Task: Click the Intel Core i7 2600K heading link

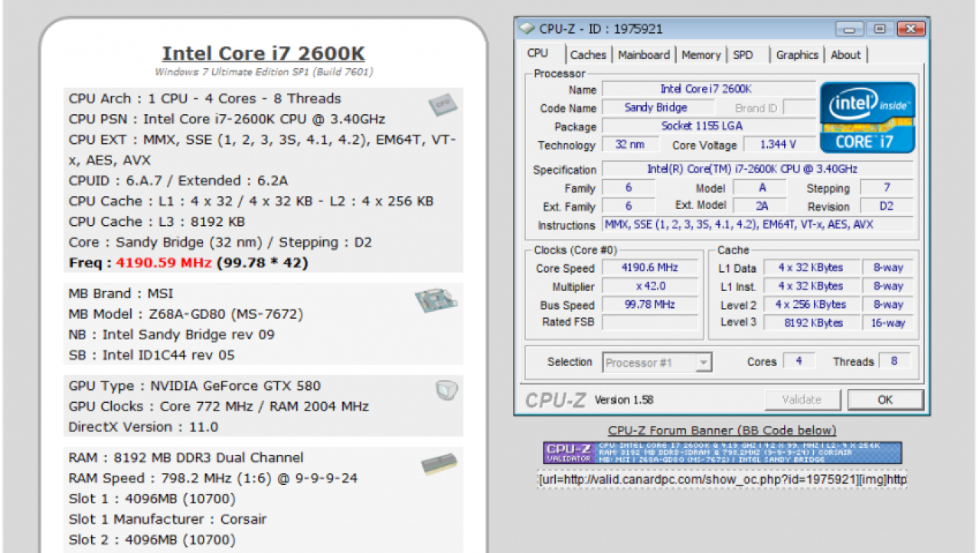Action: point(263,54)
